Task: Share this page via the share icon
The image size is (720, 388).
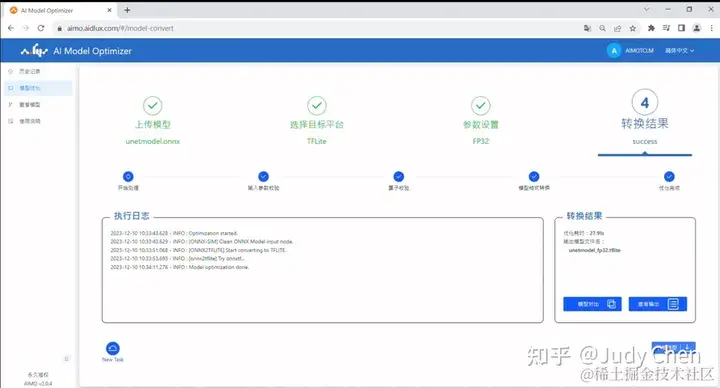Action: (x=618, y=28)
